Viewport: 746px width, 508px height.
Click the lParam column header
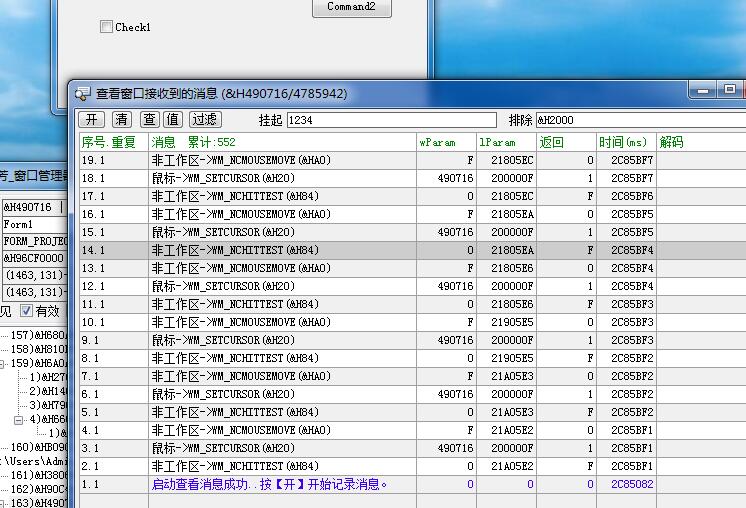(506, 142)
